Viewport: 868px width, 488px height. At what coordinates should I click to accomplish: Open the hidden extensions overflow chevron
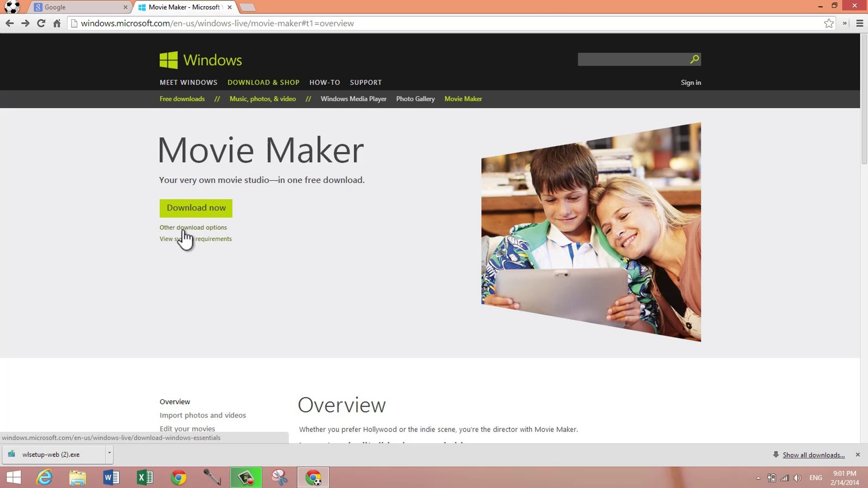coord(844,23)
